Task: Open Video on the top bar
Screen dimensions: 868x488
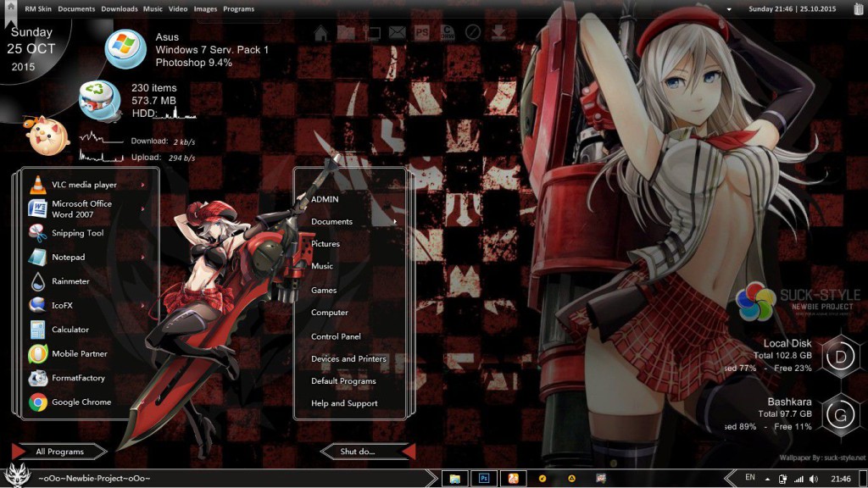Action: [x=178, y=8]
